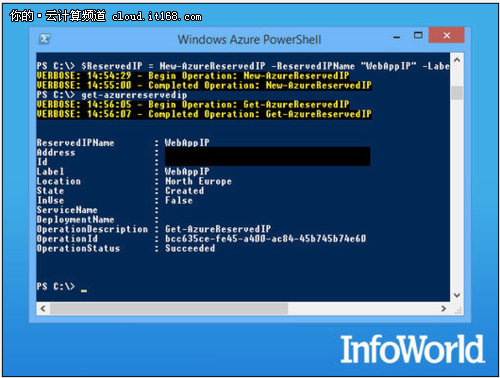Click the ReservedIPName value WebAppIP
The width and height of the screenshot is (500, 378).
(x=187, y=143)
